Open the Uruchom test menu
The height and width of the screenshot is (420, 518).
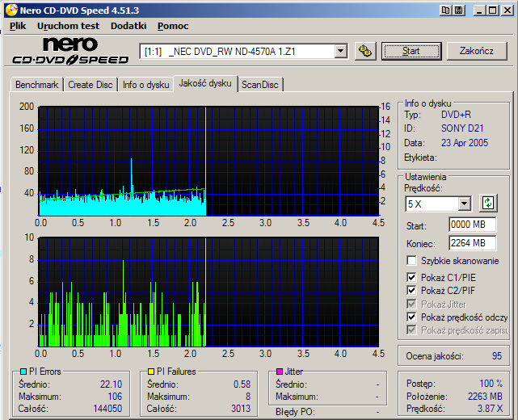pyautogui.click(x=68, y=26)
